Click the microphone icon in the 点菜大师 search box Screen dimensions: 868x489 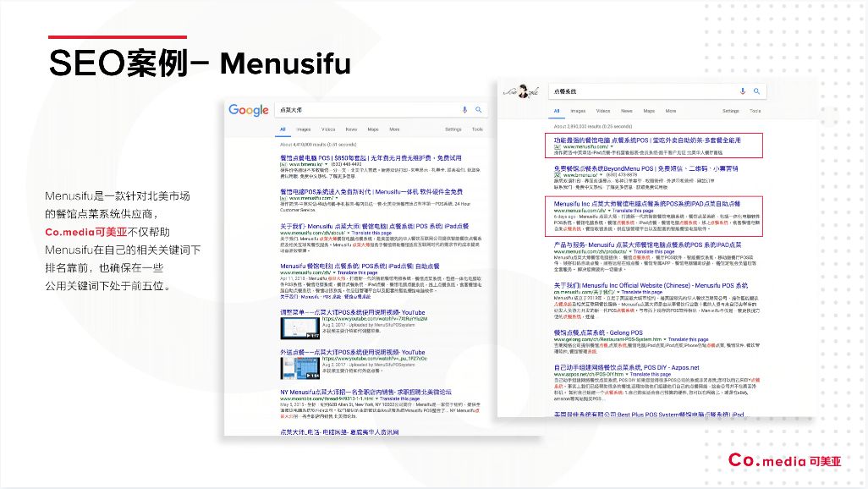(465, 110)
